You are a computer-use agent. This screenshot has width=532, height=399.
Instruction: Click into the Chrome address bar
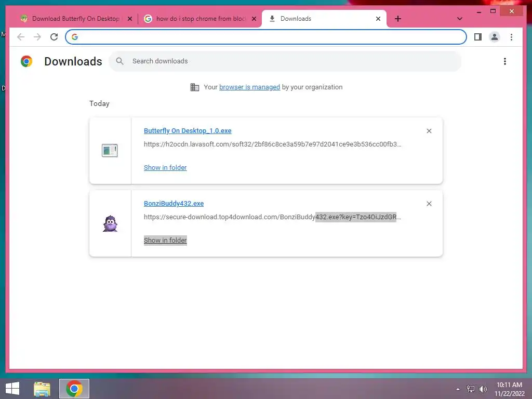(266, 37)
